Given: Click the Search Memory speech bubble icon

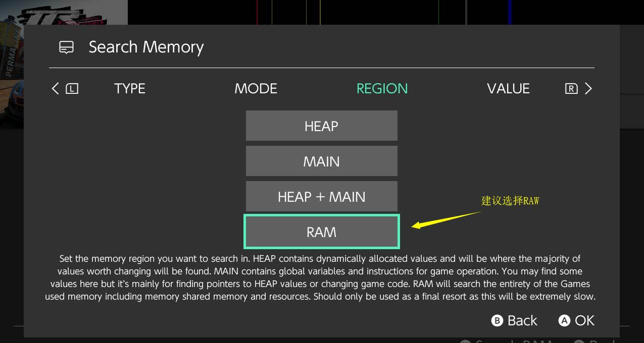Looking at the screenshot, I should tap(66, 47).
